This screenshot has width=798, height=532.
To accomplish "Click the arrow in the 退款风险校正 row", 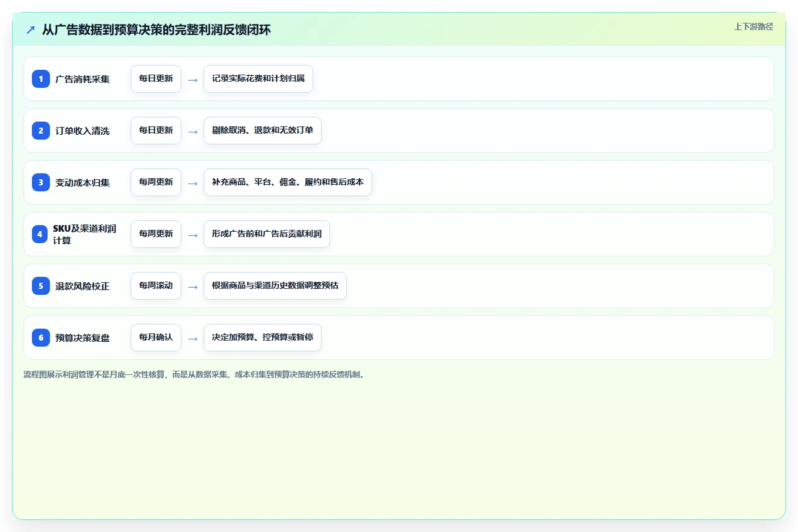I will click(x=193, y=286).
